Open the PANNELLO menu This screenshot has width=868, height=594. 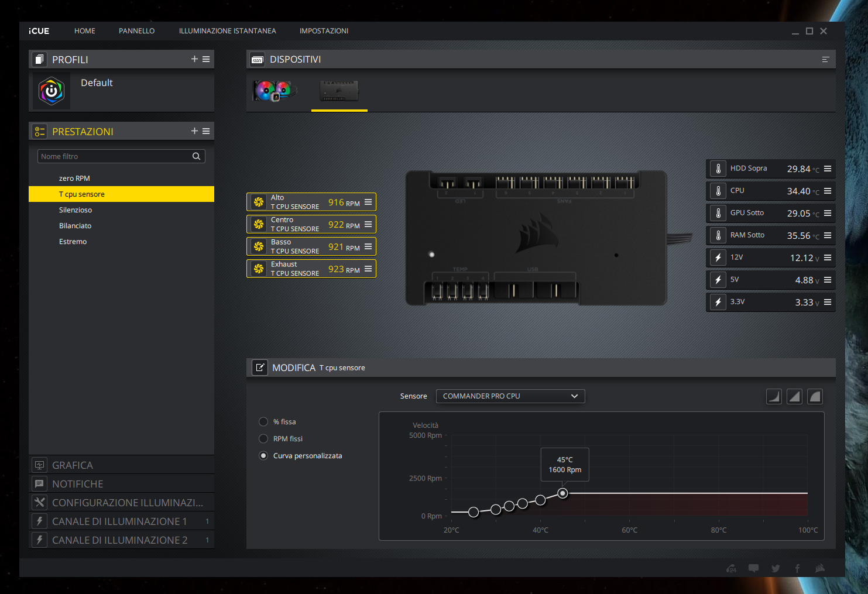137,31
